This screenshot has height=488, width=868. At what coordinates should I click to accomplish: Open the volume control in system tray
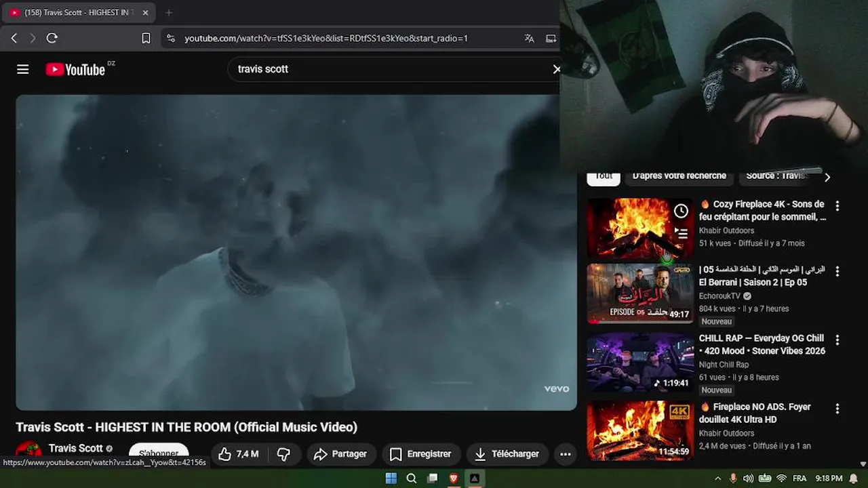pyautogui.click(x=749, y=479)
